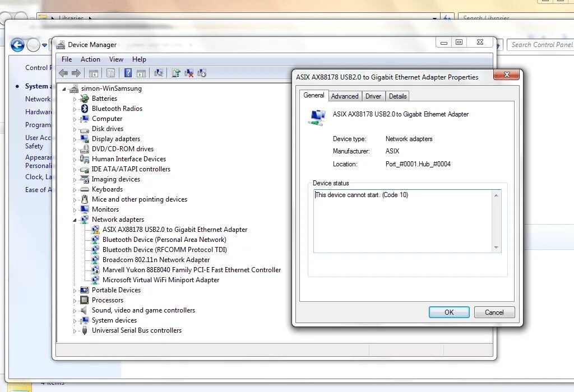Click the ASIX adapter warning icon in tree
Viewport: 574px width, 392px height.
(95, 230)
